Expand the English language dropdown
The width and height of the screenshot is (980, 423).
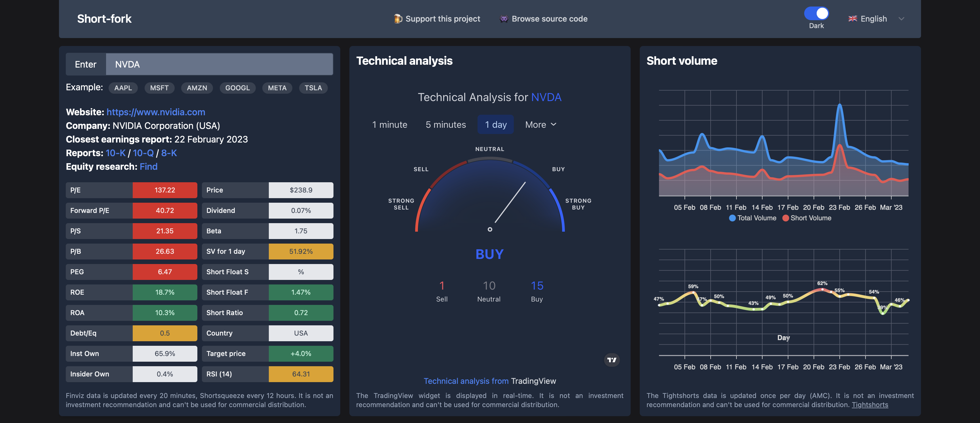point(901,19)
